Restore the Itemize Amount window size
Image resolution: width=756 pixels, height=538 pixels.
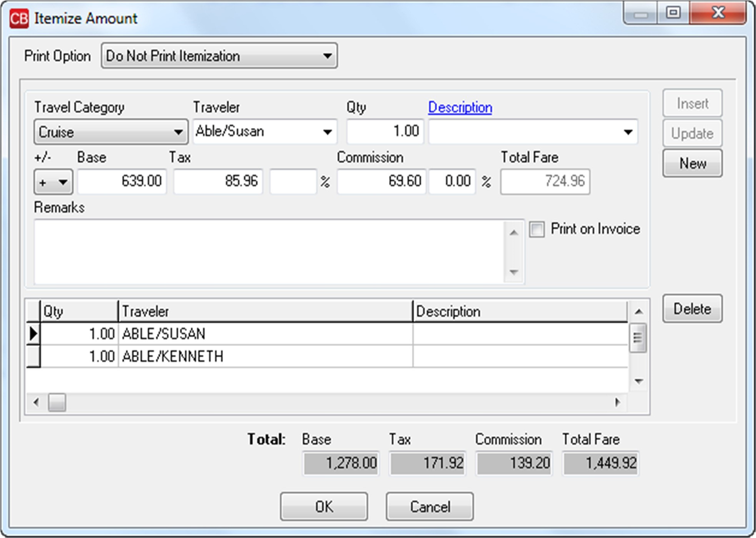tap(673, 12)
